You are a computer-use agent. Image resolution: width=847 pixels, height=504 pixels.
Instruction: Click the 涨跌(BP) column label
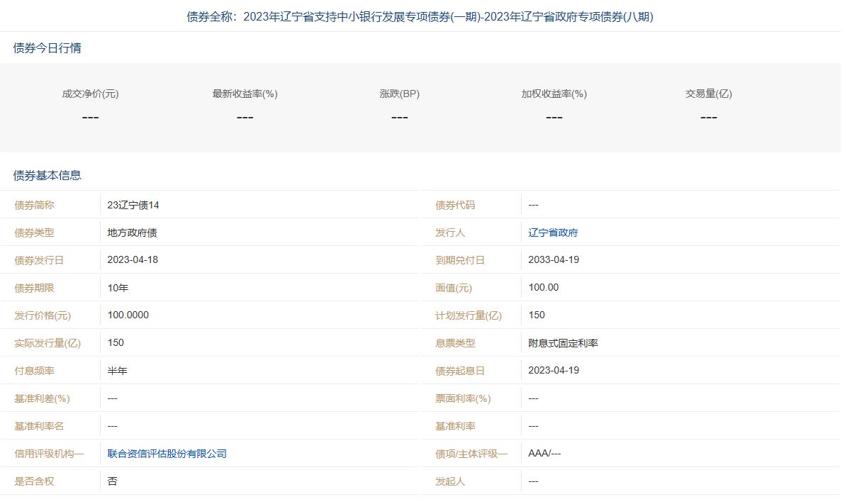[400, 94]
